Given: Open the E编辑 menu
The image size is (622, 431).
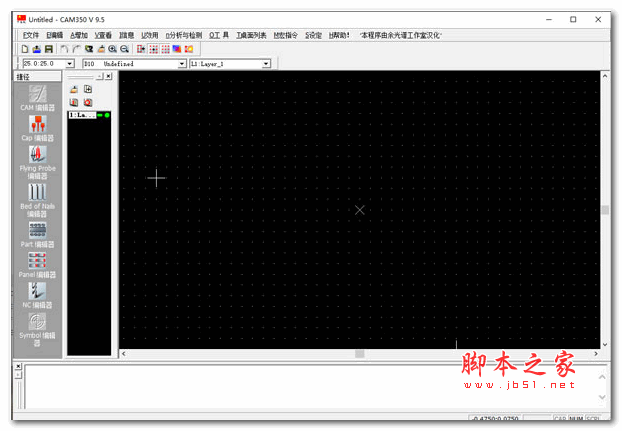Looking at the screenshot, I should click(54, 35).
